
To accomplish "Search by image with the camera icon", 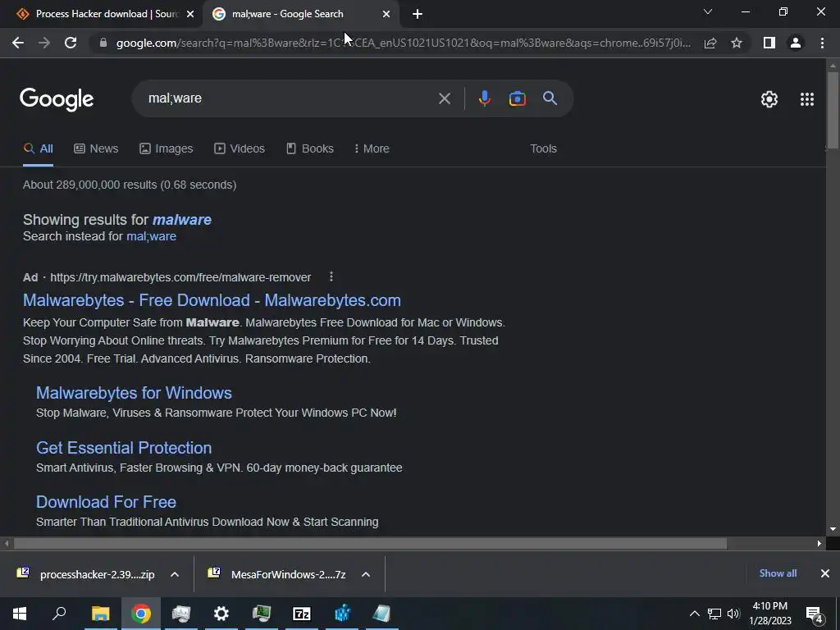I will pos(517,98).
